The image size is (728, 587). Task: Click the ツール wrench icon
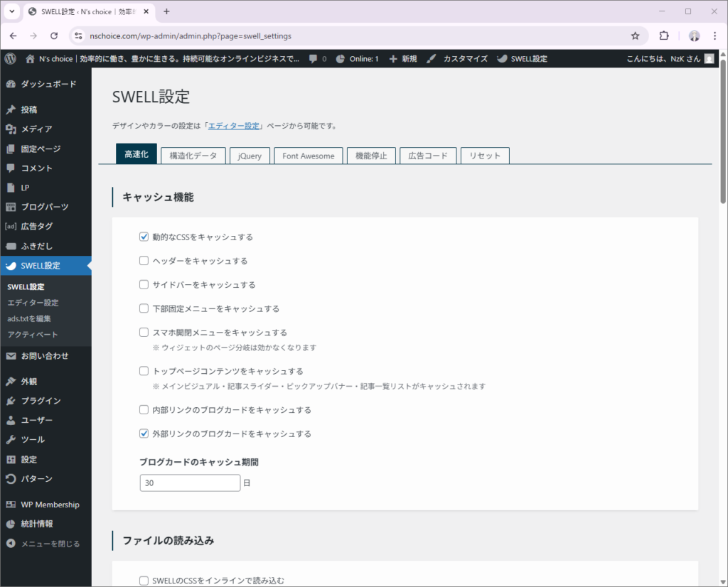coord(11,440)
